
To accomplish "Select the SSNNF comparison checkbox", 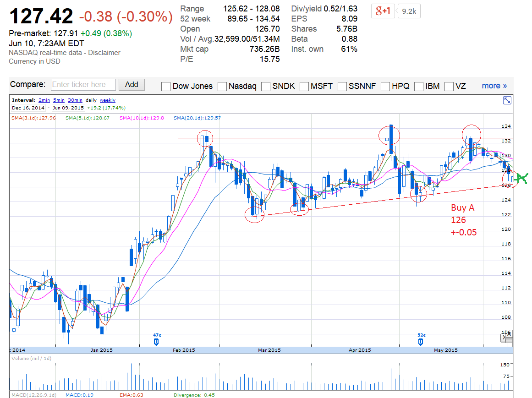I will coord(342,86).
